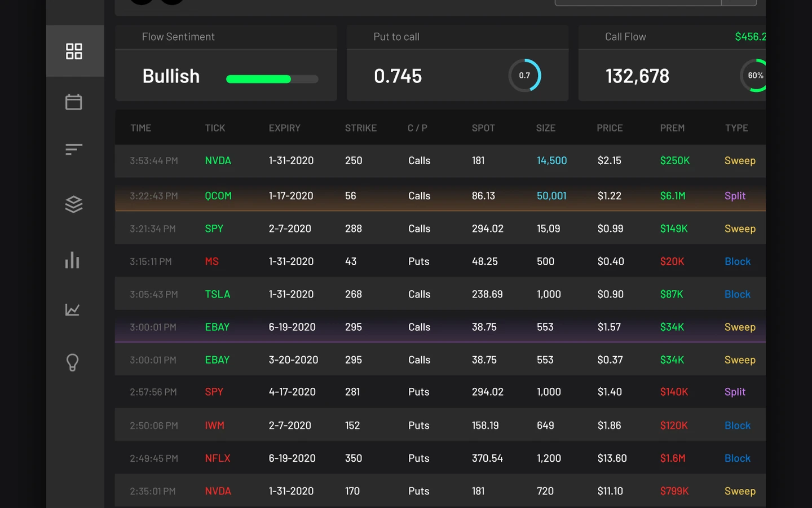The image size is (812, 508).
Task: Sort table by STRIKE column header
Action: pyautogui.click(x=361, y=128)
